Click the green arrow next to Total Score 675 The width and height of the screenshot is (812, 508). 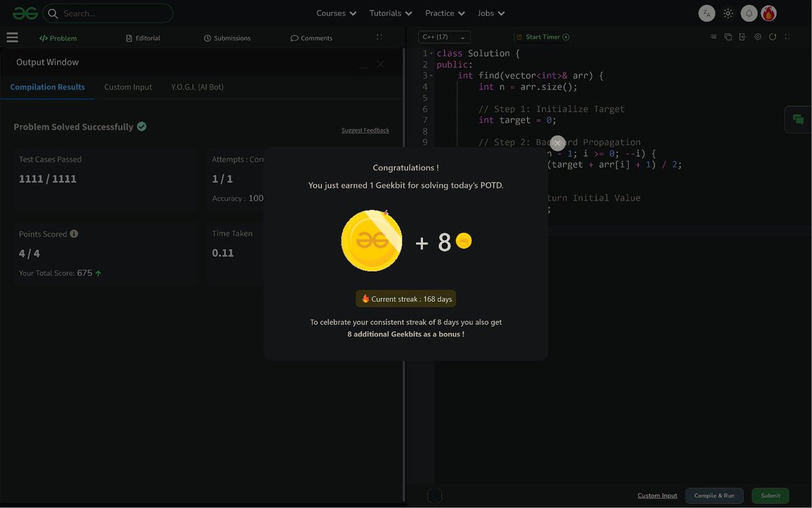[98, 273]
